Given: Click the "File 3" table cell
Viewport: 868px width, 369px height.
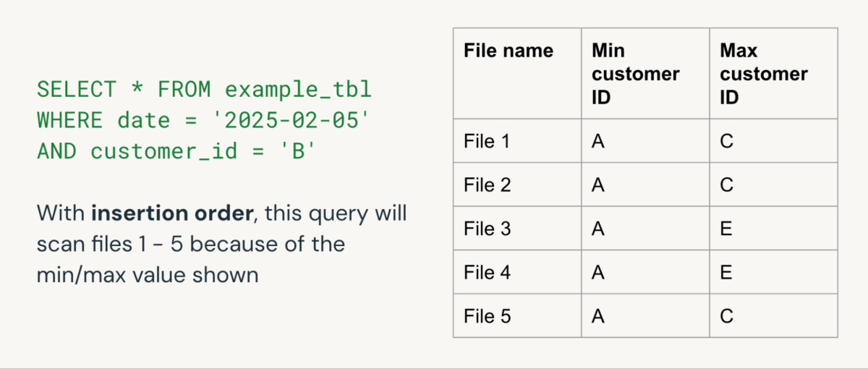Looking at the screenshot, I should tap(487, 229).
